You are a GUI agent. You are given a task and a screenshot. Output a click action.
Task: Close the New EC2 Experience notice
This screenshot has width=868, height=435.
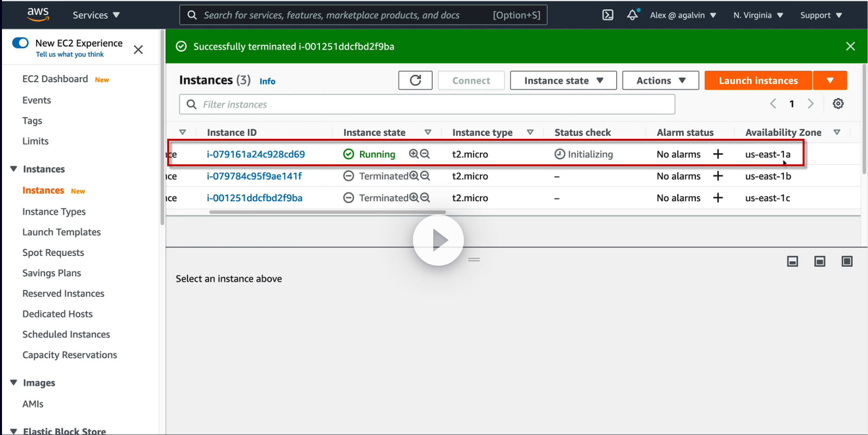tap(138, 49)
